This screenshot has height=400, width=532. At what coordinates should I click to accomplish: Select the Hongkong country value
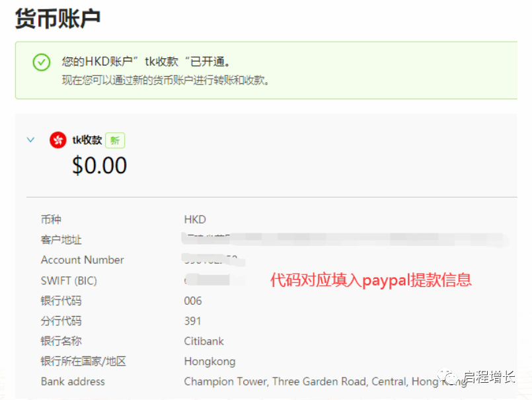(x=209, y=362)
